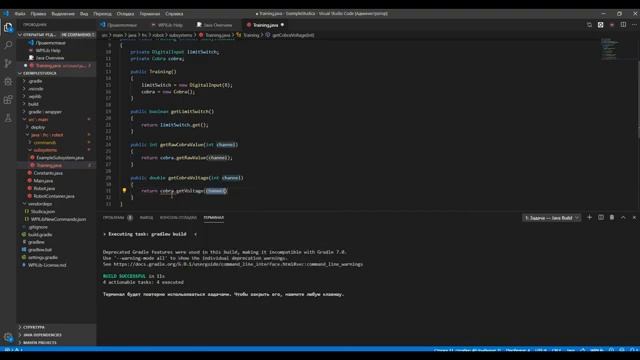The width and height of the screenshot is (640, 360).
Task: Open RobotContainer.java in file tree
Action: tap(54, 196)
